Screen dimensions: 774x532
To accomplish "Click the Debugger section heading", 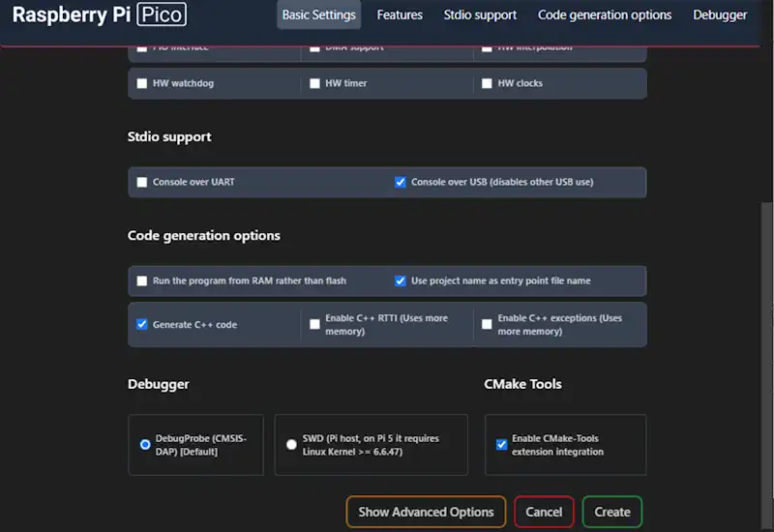I will pyautogui.click(x=158, y=384).
